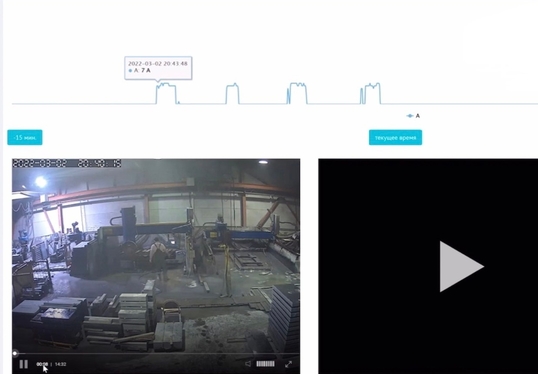Pause the left camera video
This screenshot has width=538, height=374.
point(23,364)
